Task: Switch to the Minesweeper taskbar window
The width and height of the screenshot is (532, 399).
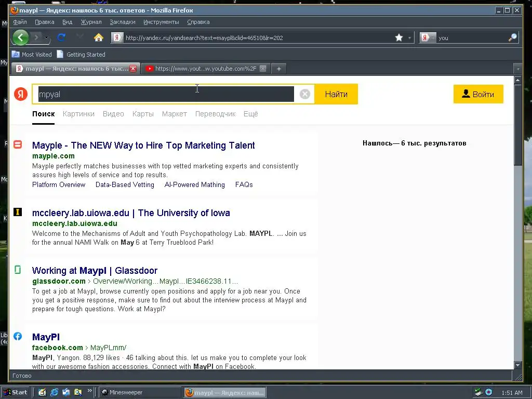Action: 140,392
